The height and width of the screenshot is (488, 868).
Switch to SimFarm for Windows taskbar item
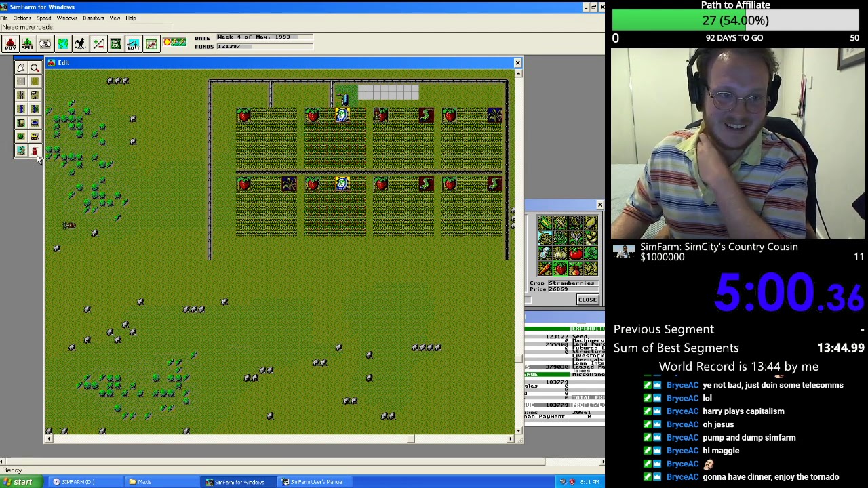(x=237, y=482)
